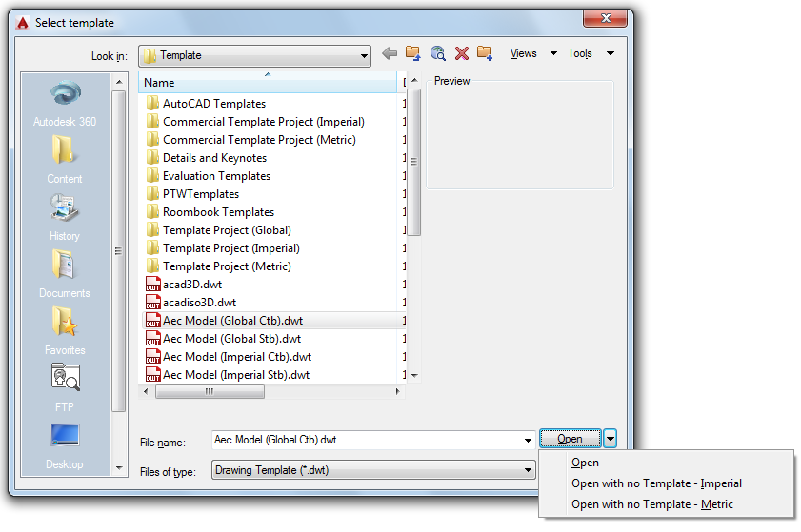801x532 pixels.
Task: Click the places list scroll up arrow
Action: pos(119,82)
